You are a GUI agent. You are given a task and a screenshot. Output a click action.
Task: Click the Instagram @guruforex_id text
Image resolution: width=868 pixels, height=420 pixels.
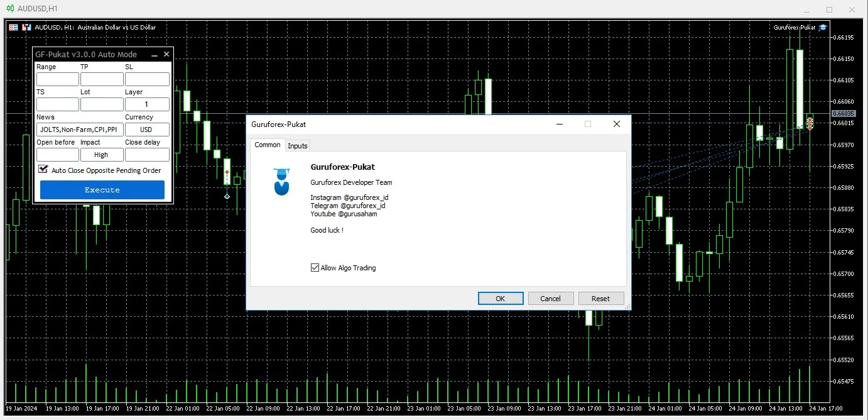click(349, 197)
